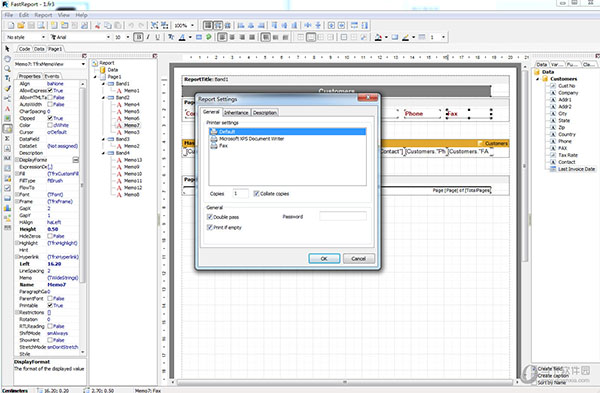
Task: Toggle Clipped property checkbox
Action: [50, 118]
